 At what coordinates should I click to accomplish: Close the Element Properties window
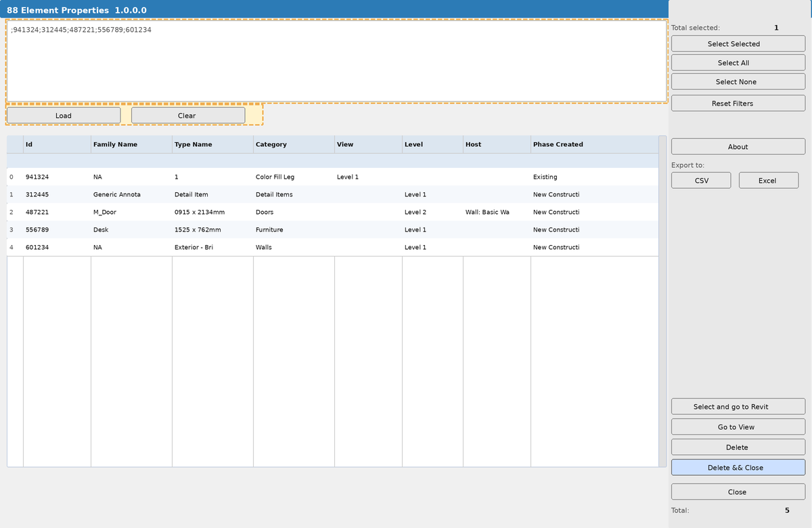click(x=738, y=491)
